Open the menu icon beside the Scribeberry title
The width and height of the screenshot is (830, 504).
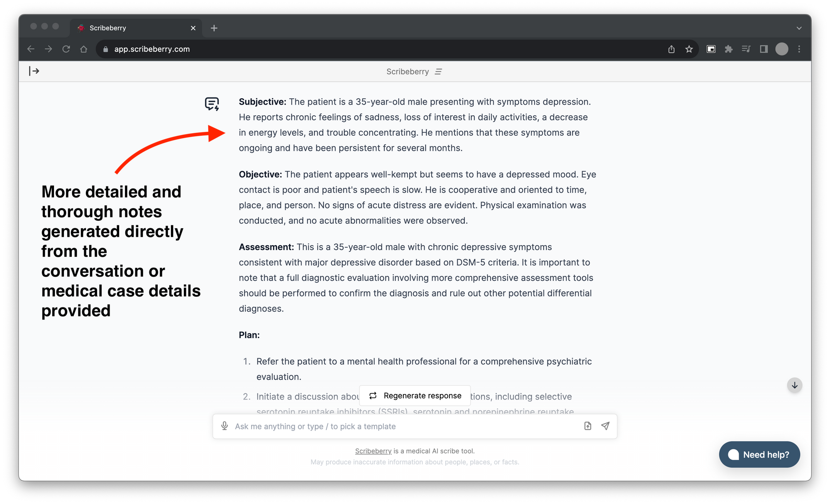pos(438,72)
